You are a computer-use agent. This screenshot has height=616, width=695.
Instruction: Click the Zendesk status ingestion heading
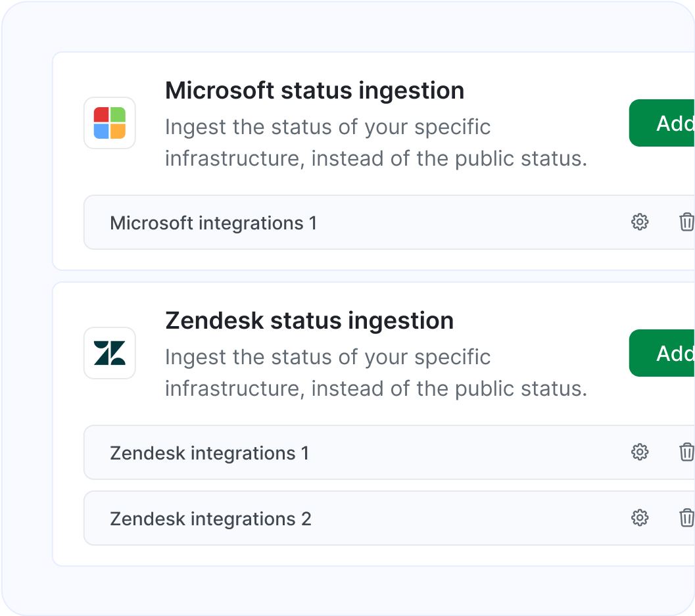coord(309,320)
